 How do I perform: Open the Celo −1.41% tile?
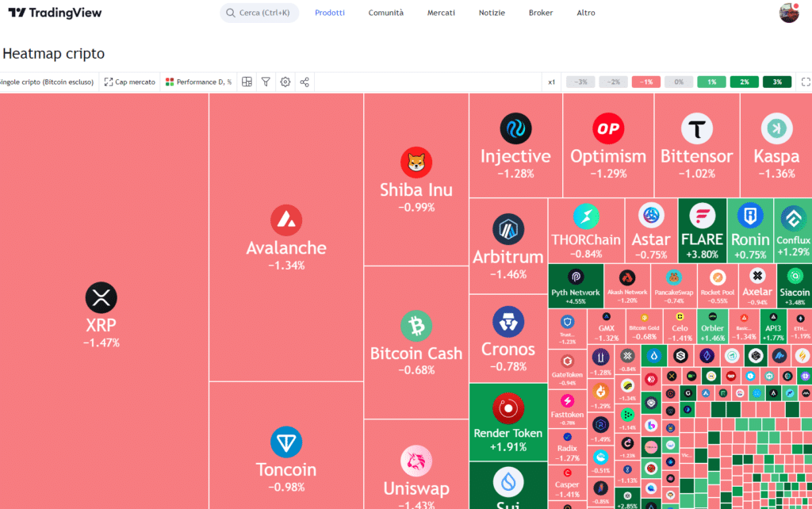[680, 326]
